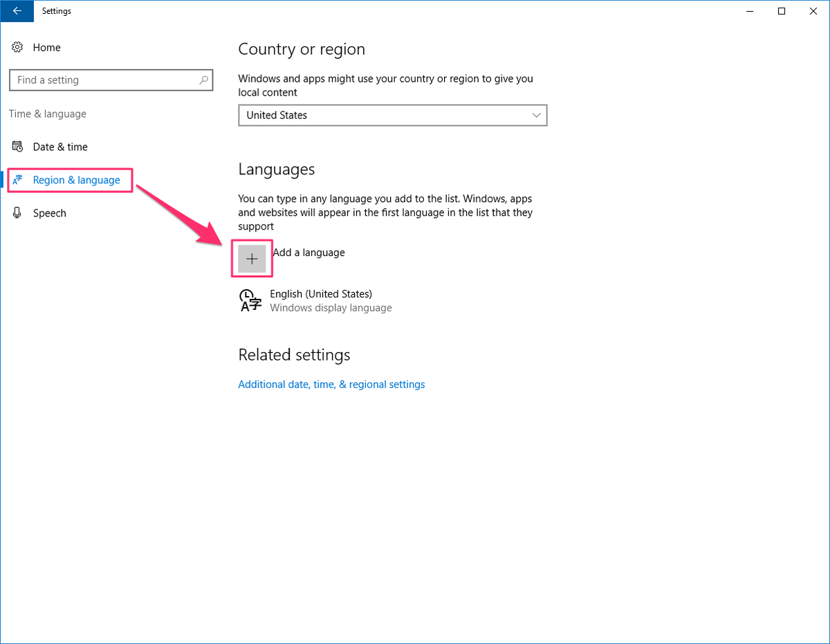Open the Speech settings section

click(50, 213)
